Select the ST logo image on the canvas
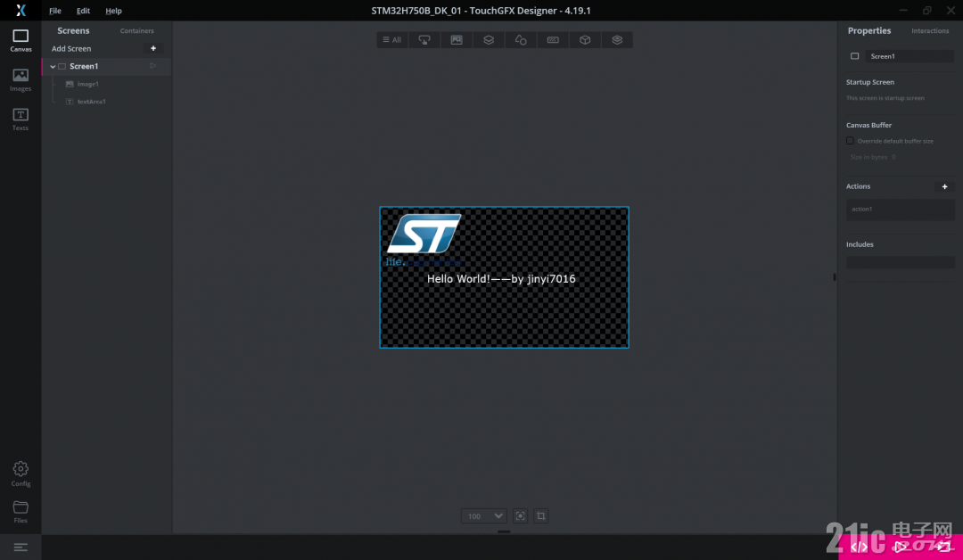 [424, 240]
